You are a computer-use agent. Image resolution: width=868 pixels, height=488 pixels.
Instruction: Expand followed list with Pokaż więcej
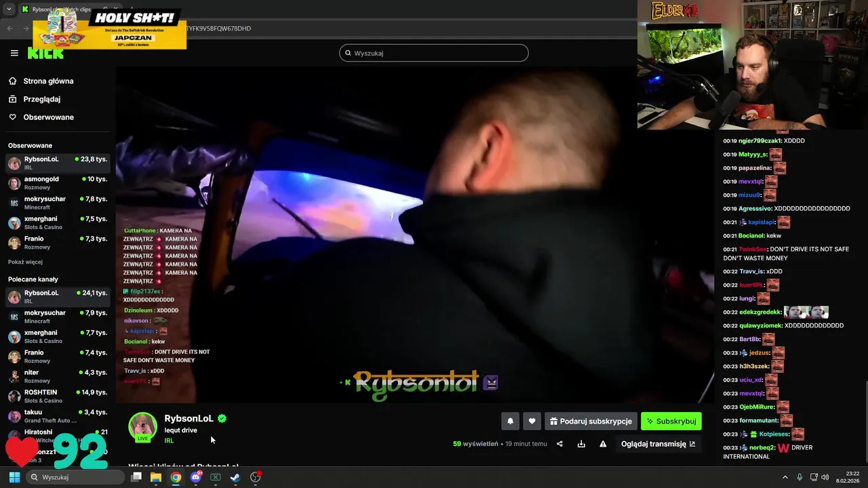tap(25, 262)
